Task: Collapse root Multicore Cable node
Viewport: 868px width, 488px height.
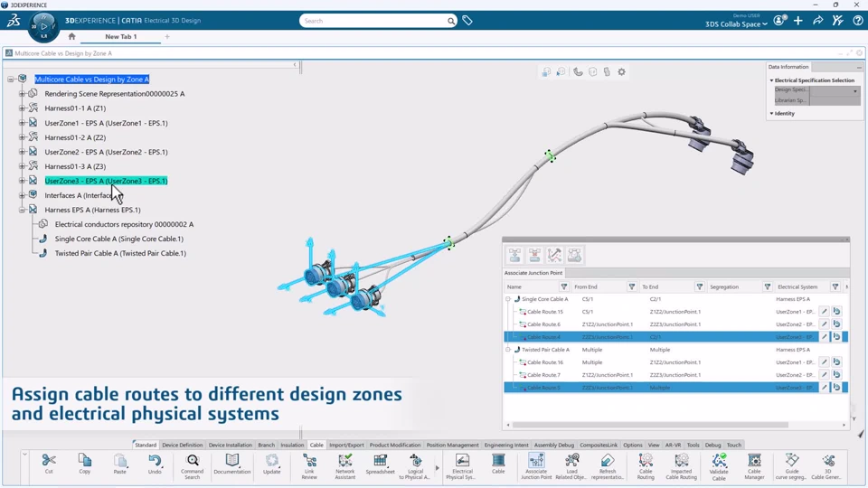Action: (11, 80)
